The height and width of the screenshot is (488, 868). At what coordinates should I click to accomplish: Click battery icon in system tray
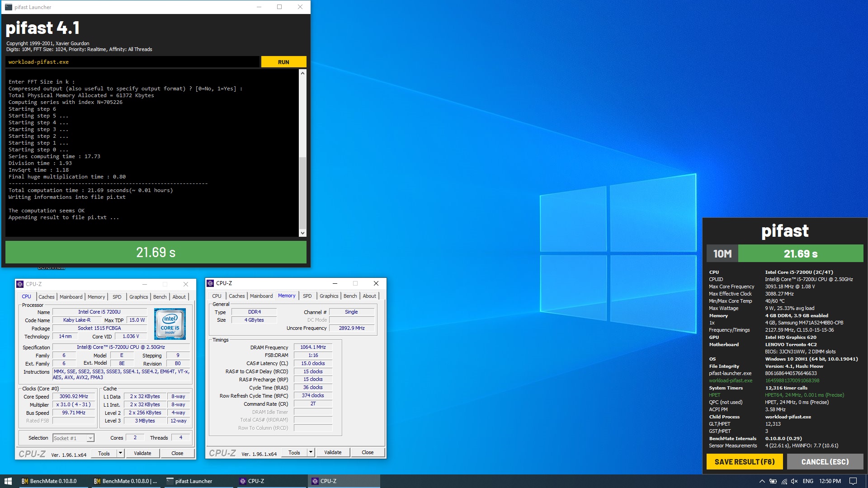tap(773, 481)
